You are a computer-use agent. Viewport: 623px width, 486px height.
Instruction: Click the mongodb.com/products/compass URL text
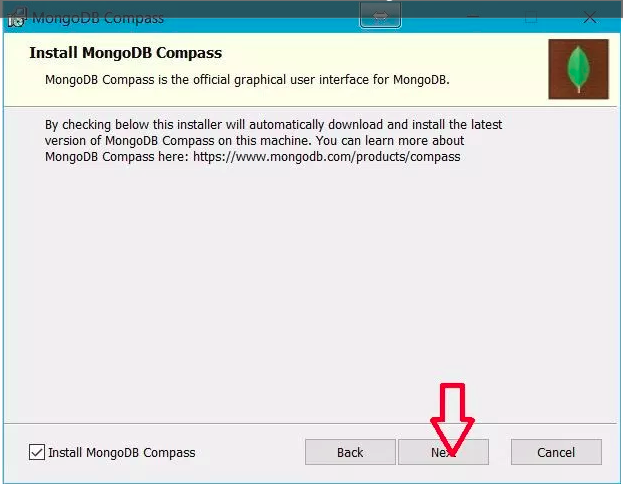click(x=327, y=157)
